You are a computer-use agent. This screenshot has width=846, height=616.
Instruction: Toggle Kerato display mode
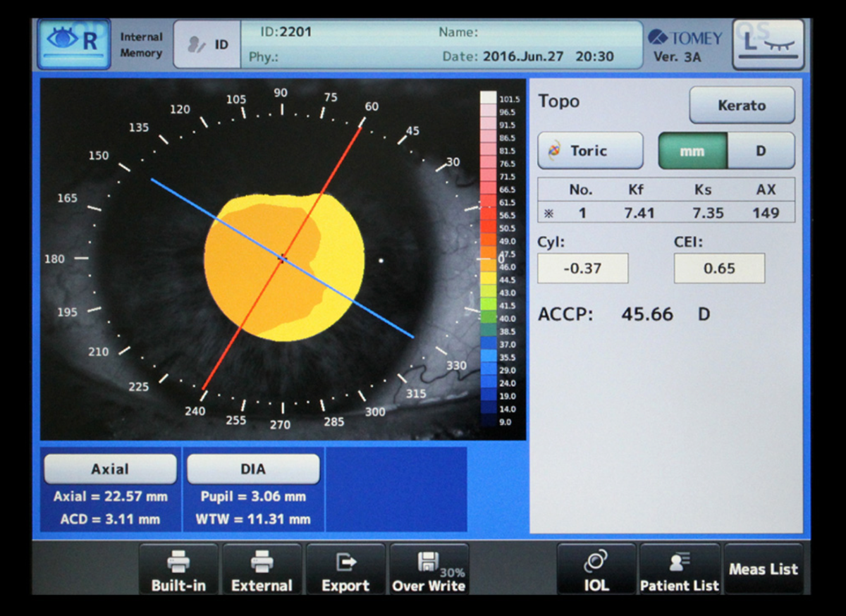tap(742, 106)
